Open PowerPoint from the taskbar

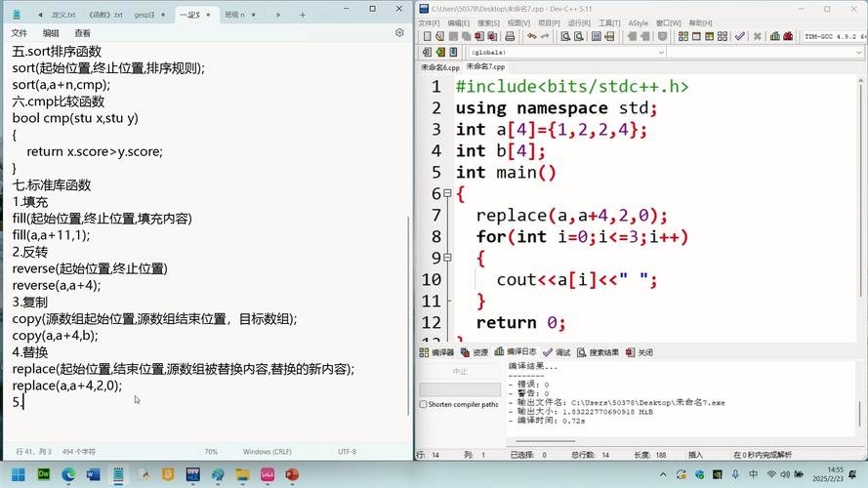pos(292,474)
